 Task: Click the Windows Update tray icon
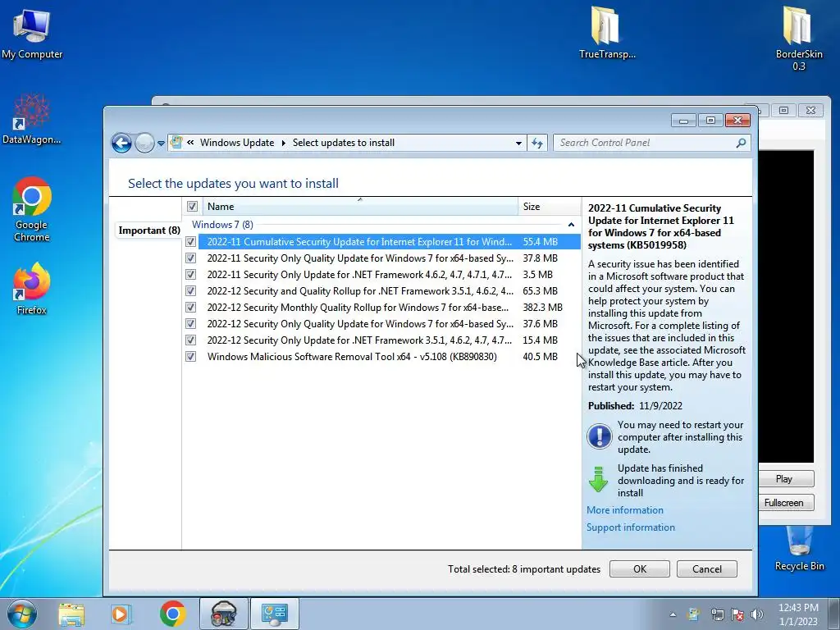click(x=694, y=614)
